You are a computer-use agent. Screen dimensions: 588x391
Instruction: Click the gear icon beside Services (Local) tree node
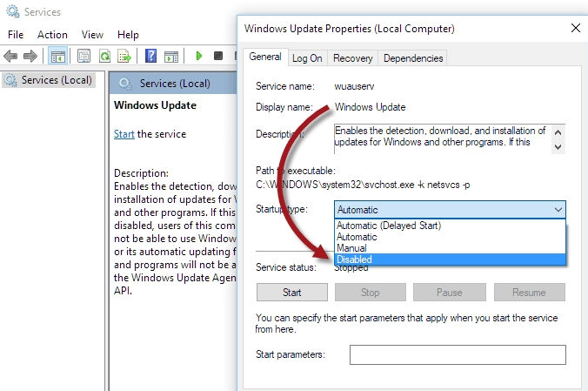pos(10,80)
